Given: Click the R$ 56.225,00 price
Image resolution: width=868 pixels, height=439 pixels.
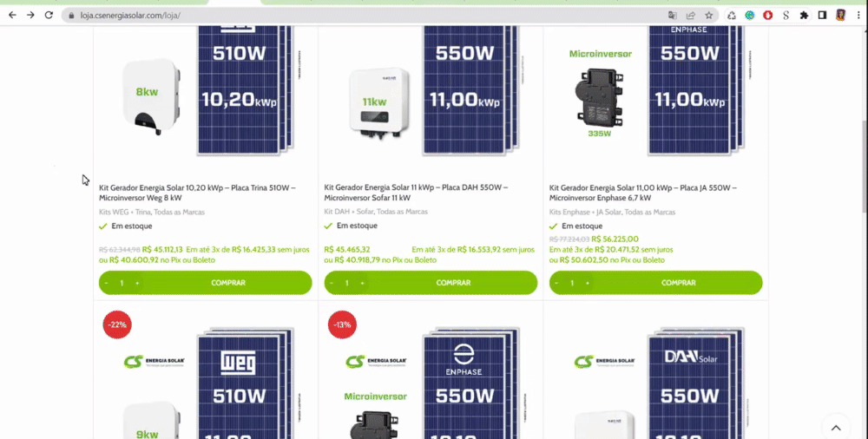Looking at the screenshot, I should [x=615, y=239].
